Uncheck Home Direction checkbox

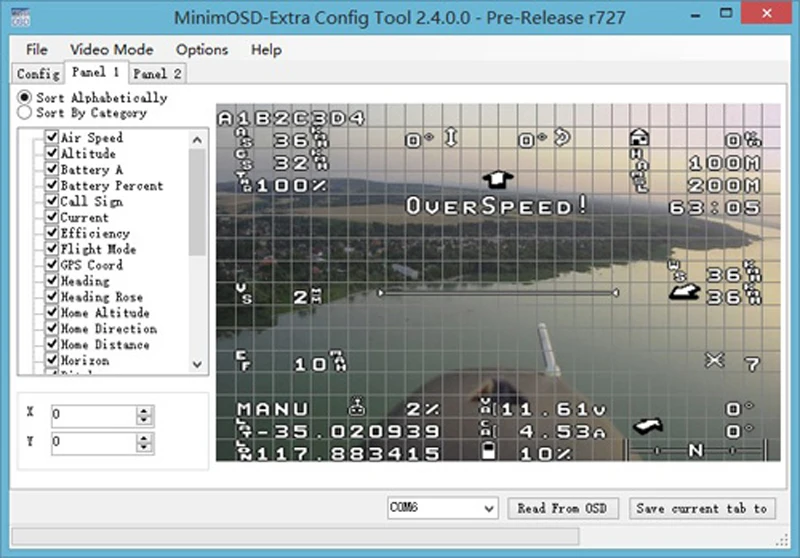52,327
